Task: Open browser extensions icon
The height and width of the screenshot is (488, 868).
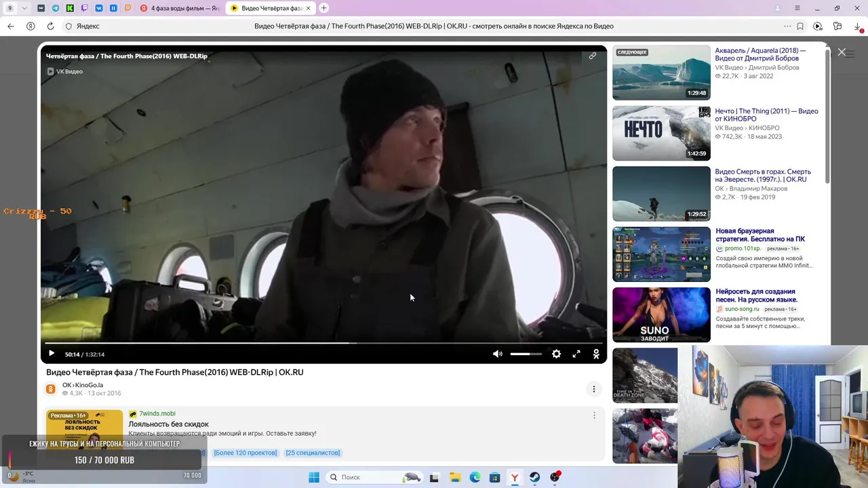Action: tap(838, 26)
